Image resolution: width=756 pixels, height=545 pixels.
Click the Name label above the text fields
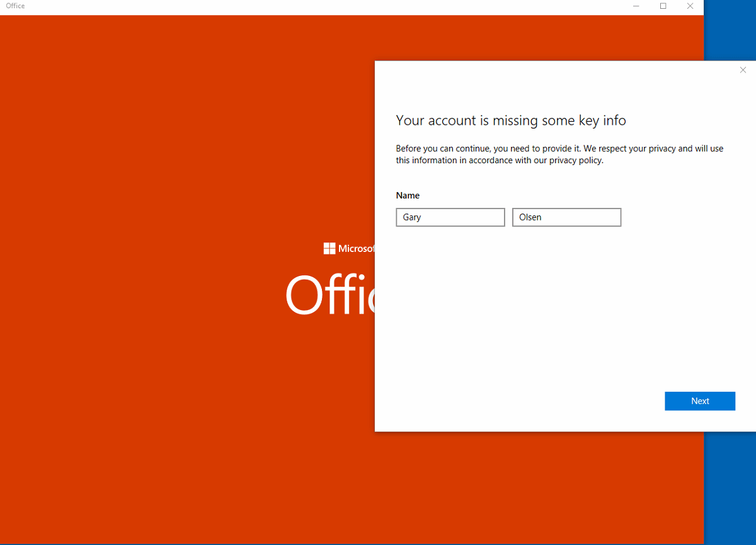click(x=408, y=195)
